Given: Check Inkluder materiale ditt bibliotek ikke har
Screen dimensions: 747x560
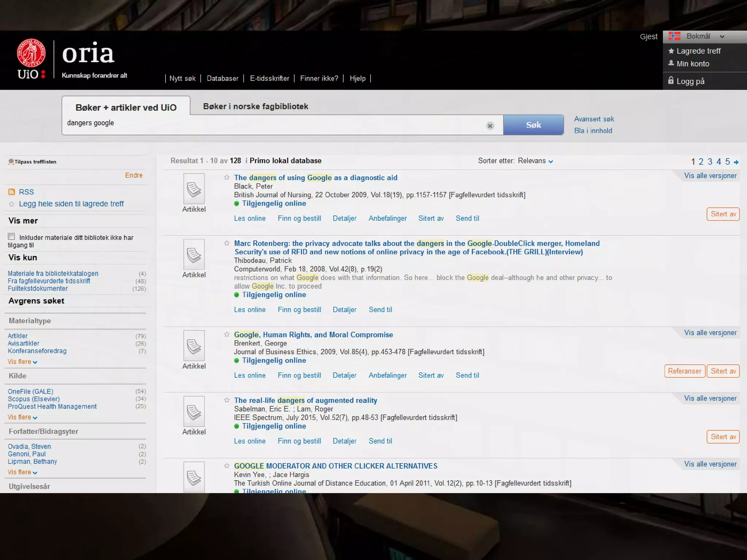Looking at the screenshot, I should click(11, 237).
